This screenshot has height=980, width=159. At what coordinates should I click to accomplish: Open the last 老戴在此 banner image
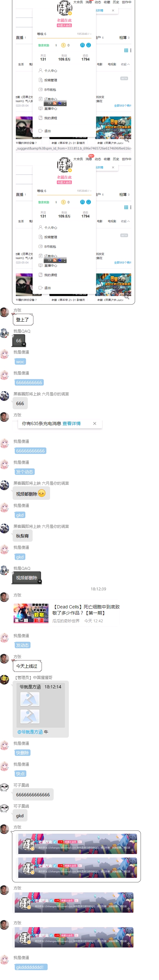coord(74,937)
